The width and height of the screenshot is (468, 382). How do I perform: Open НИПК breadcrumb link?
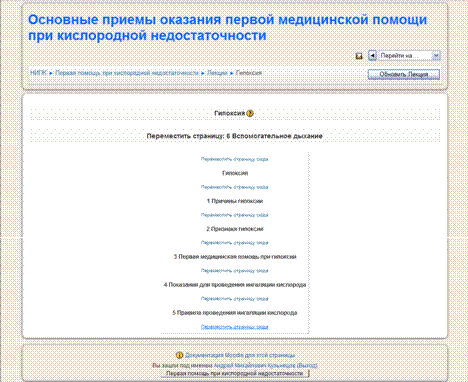coord(39,73)
